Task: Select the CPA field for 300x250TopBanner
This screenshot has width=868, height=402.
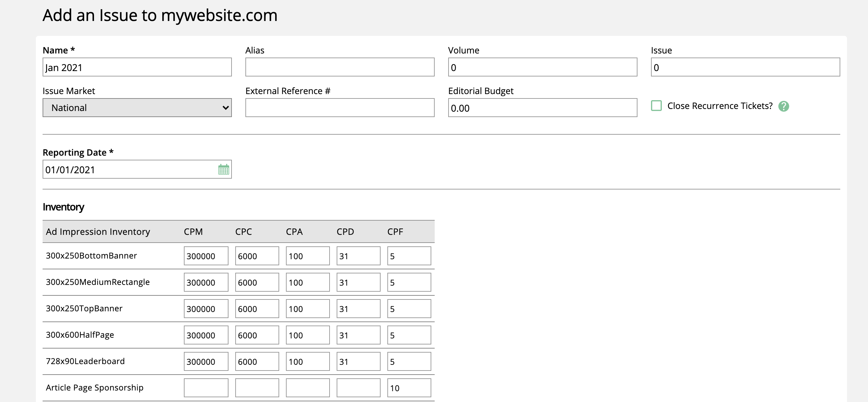Action: coord(308,308)
